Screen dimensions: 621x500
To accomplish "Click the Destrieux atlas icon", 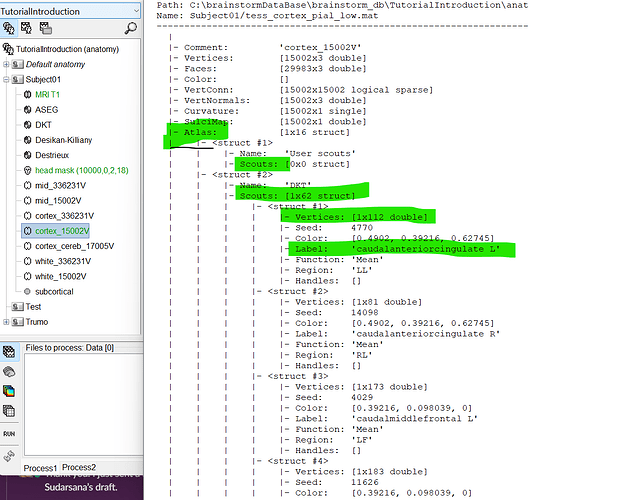I will (27, 155).
